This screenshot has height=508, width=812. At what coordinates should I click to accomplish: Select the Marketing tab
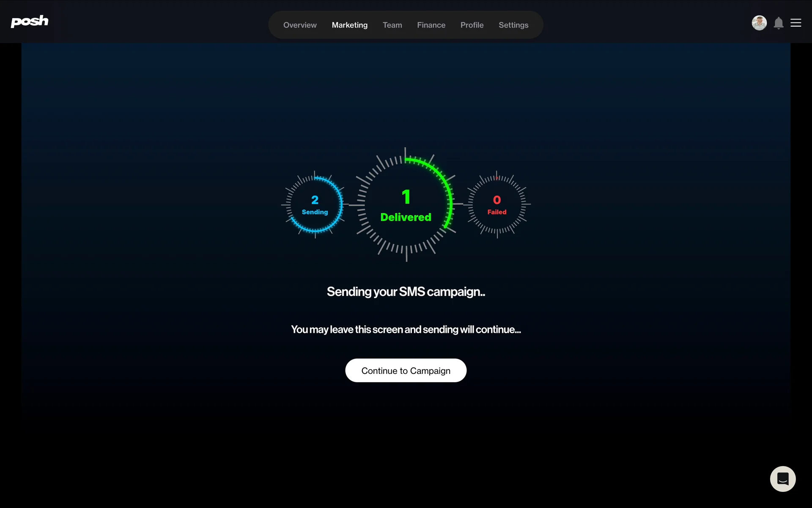(350, 25)
